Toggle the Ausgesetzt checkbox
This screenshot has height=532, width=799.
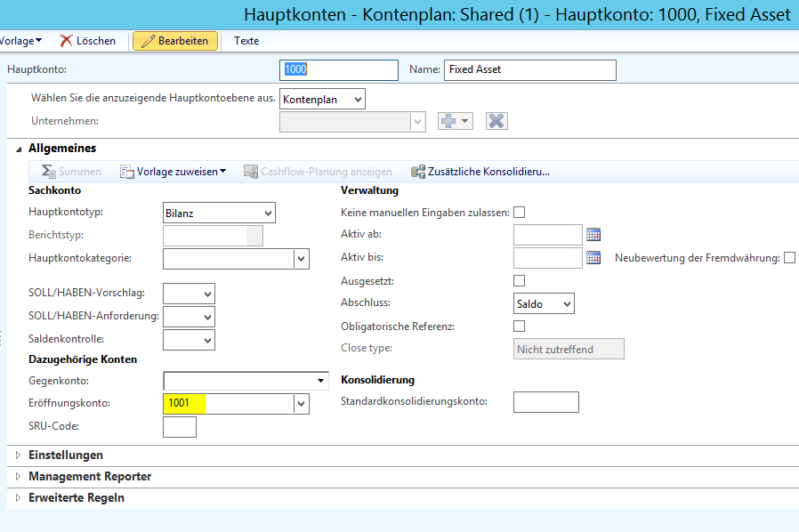point(520,281)
